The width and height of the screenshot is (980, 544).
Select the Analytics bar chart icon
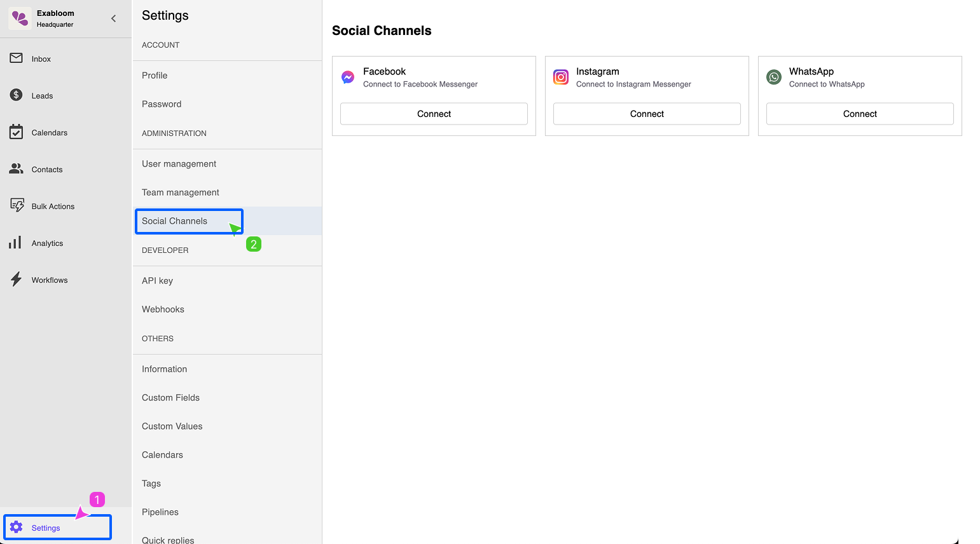17,242
